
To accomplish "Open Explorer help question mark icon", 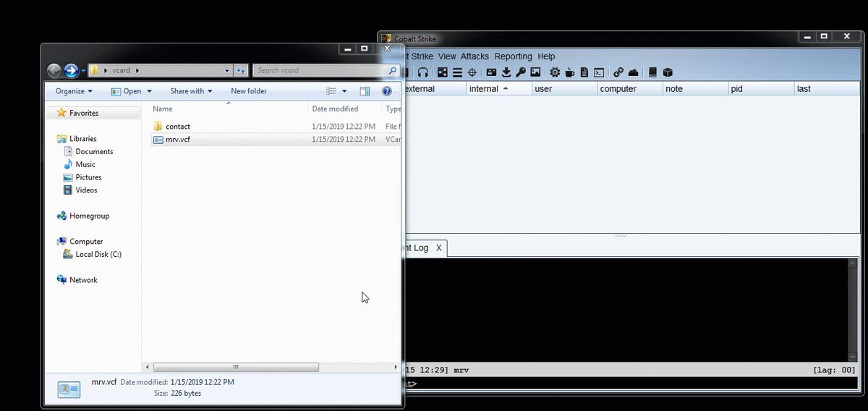I will tap(386, 91).
